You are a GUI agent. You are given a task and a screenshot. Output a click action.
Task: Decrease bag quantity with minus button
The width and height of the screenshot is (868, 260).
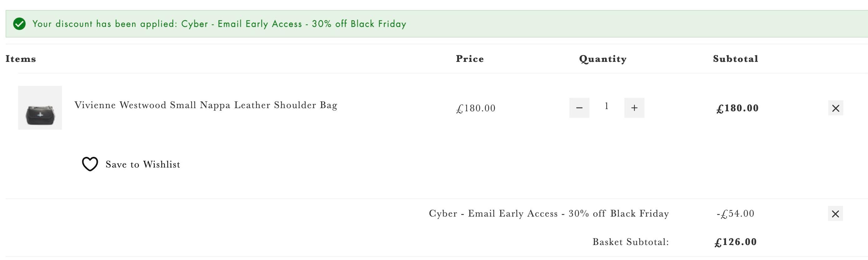click(x=579, y=108)
